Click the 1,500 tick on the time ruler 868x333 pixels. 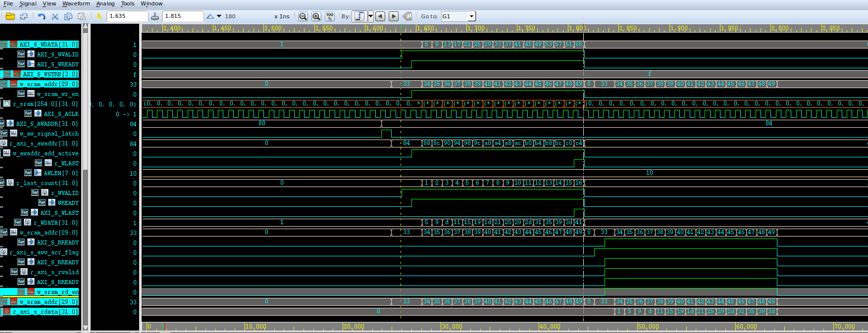coord(273,28)
